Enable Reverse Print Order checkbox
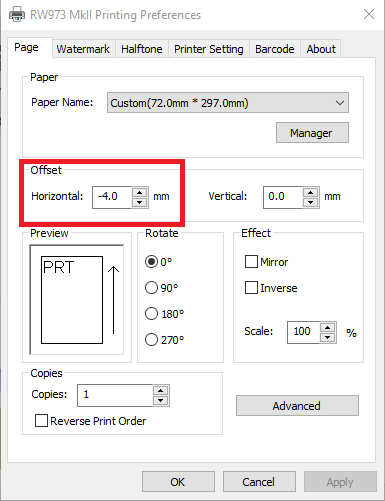 [41, 421]
